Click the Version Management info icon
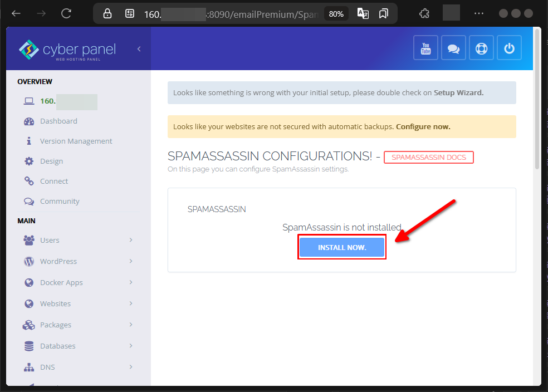The width and height of the screenshot is (548, 392). [x=29, y=141]
